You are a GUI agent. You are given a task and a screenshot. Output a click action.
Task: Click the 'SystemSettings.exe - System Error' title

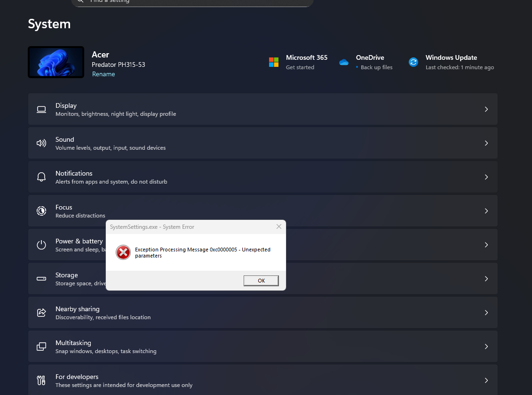click(x=152, y=227)
